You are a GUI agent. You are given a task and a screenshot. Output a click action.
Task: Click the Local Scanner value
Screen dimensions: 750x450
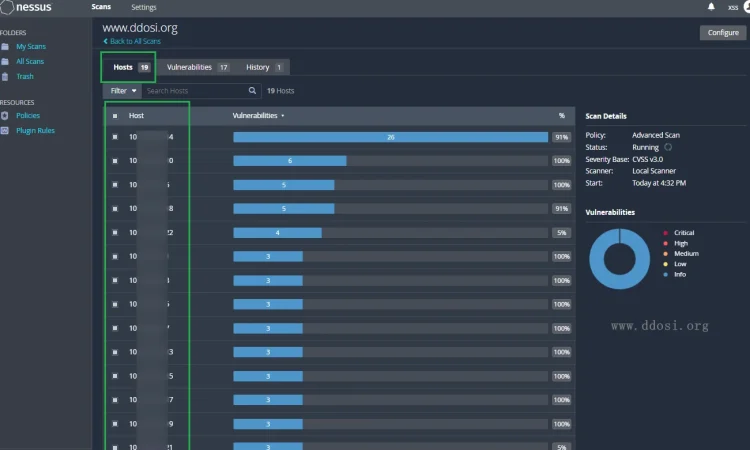[654, 171]
